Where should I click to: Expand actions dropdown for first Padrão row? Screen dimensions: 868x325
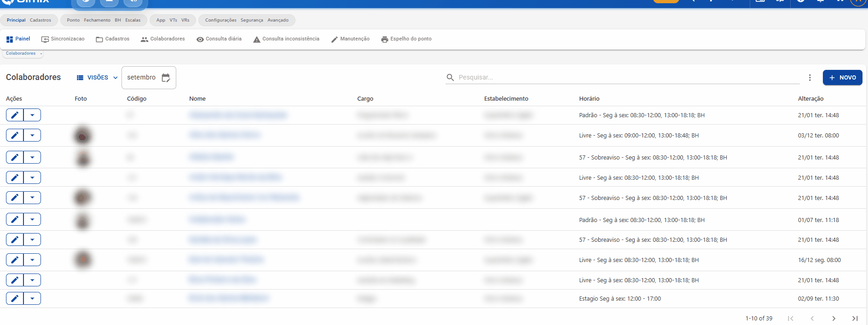click(32, 115)
